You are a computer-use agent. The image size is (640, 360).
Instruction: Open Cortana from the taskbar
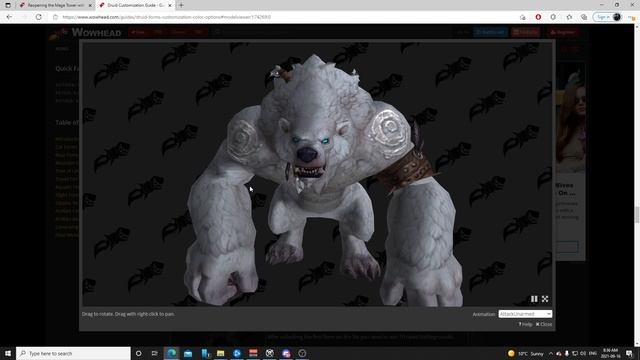coord(138,353)
